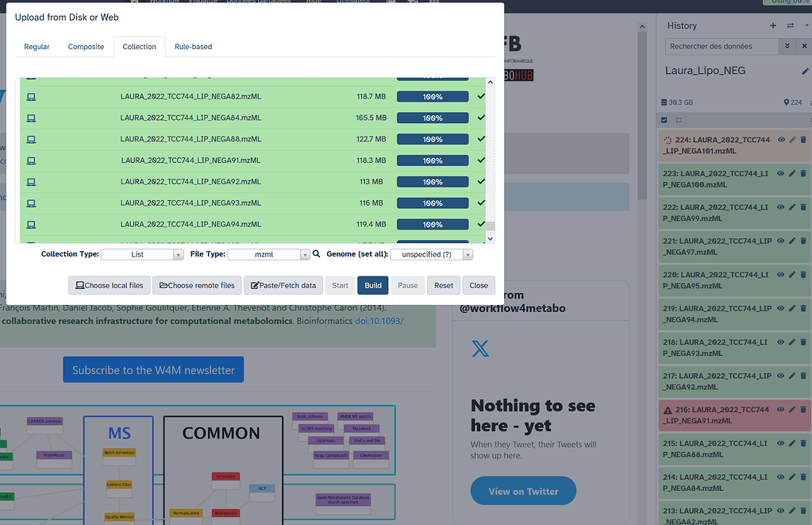Edit attributes of dataset 220 using pencil icon
This screenshot has width=812, height=525.
791,274
